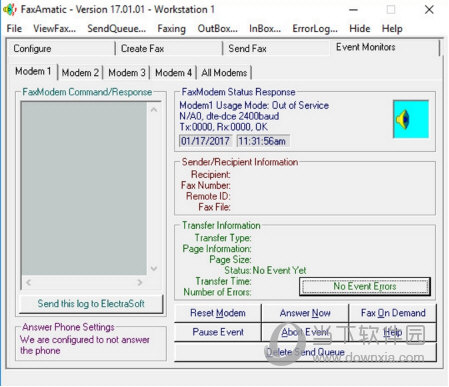This screenshot has height=387, width=449.
Task: Open the ErrorLog... menu
Action: pos(315,29)
